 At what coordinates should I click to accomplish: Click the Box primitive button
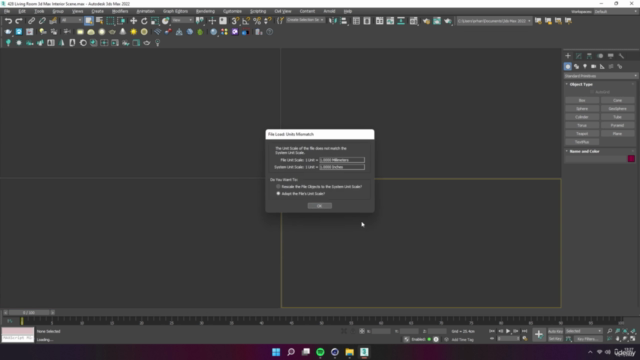[x=582, y=100]
